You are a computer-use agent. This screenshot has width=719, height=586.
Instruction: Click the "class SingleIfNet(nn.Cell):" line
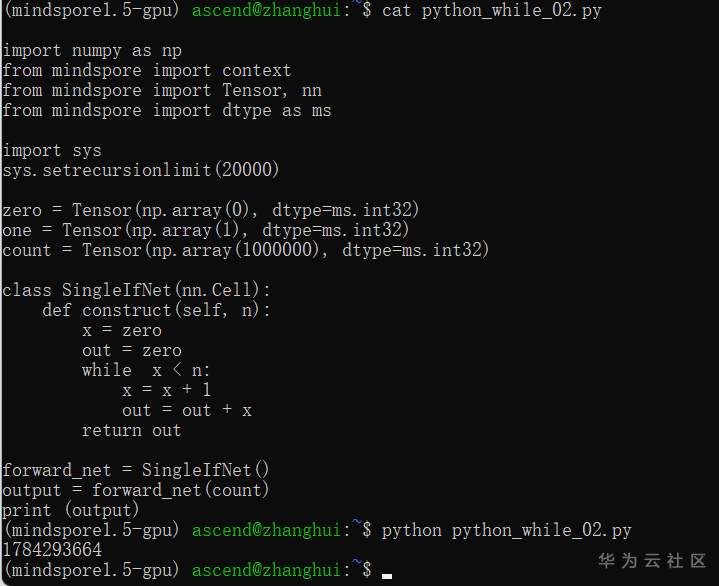tap(136, 290)
